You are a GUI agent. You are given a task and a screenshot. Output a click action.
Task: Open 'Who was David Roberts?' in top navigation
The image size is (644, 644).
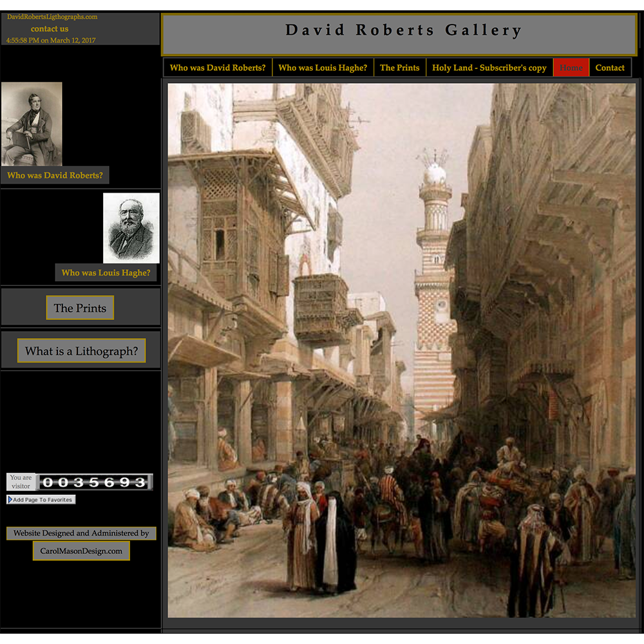(218, 68)
